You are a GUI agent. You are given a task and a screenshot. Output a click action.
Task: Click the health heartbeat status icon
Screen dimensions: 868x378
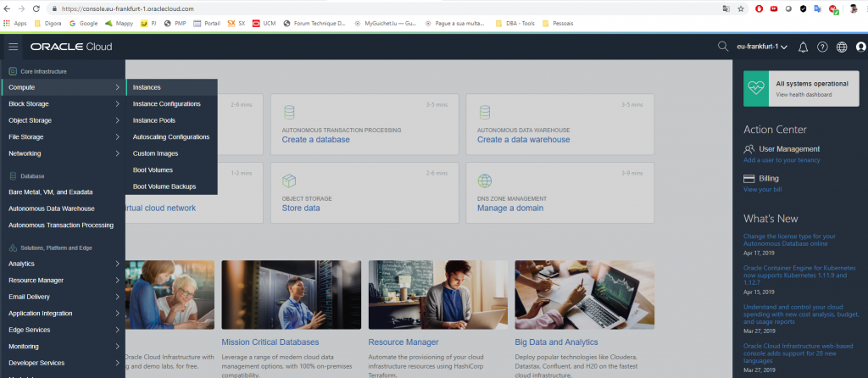point(755,88)
